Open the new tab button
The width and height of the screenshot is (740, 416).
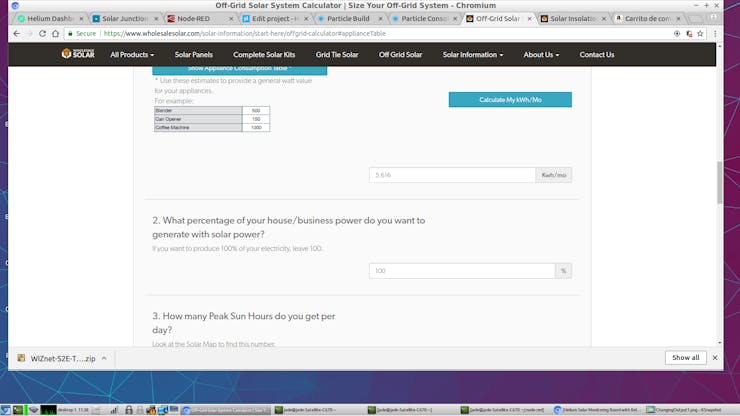695,19
